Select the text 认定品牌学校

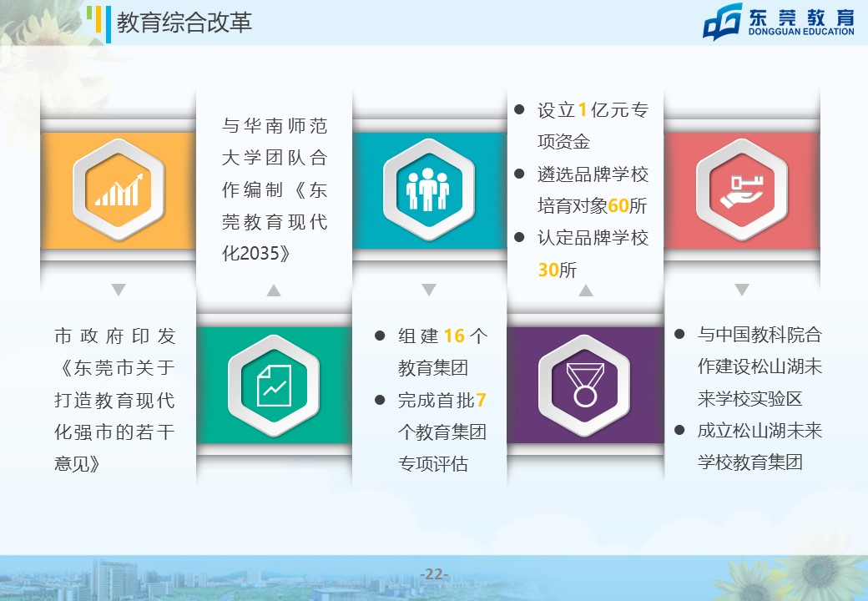(x=593, y=238)
